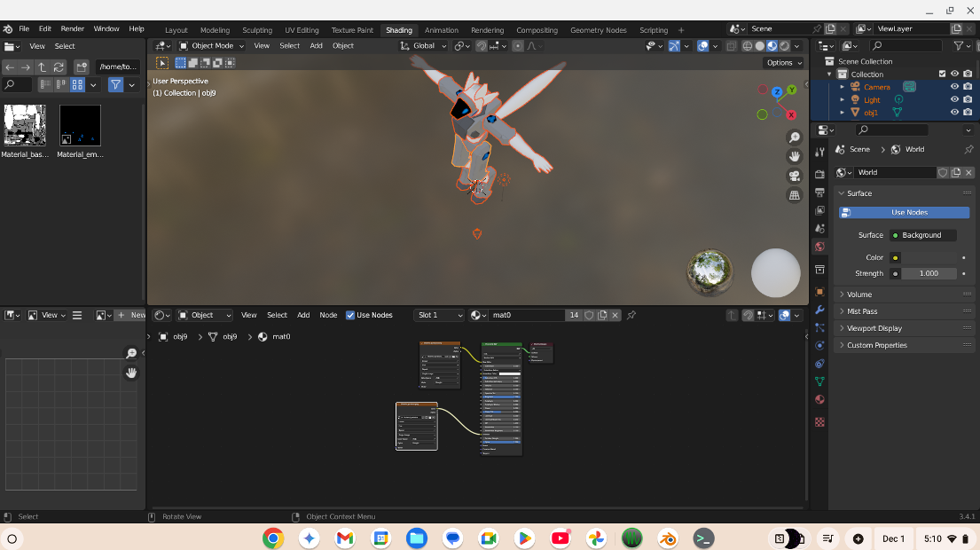The width and height of the screenshot is (980, 550).
Task: Toggle the Use Nodes checkbox
Action: (x=350, y=315)
